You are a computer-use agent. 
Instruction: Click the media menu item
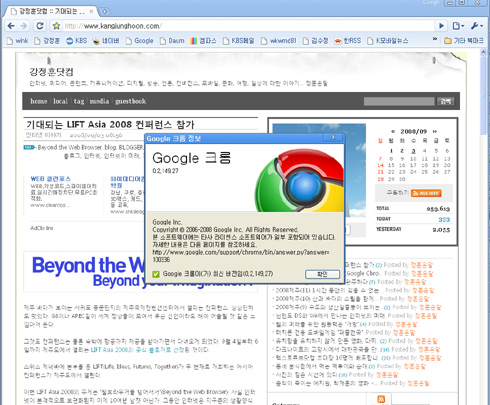tap(99, 101)
